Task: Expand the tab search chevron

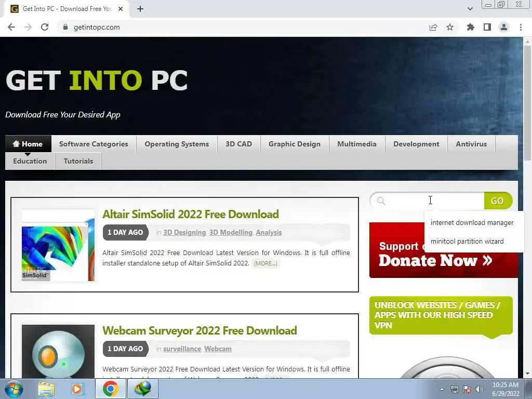Action: (x=470, y=9)
